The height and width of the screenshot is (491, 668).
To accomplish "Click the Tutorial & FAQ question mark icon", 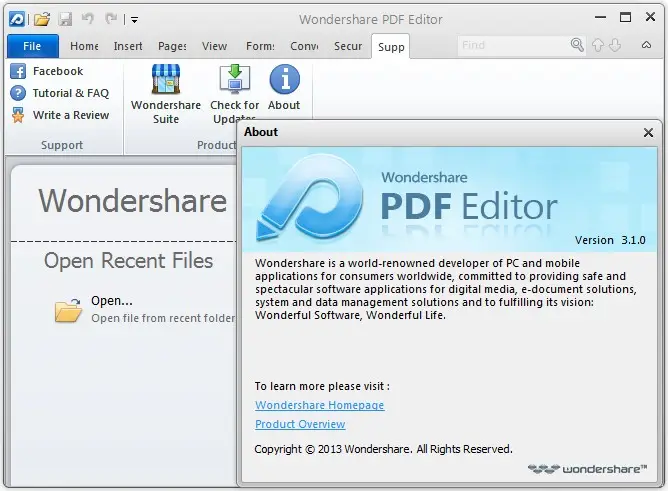I will 18,93.
